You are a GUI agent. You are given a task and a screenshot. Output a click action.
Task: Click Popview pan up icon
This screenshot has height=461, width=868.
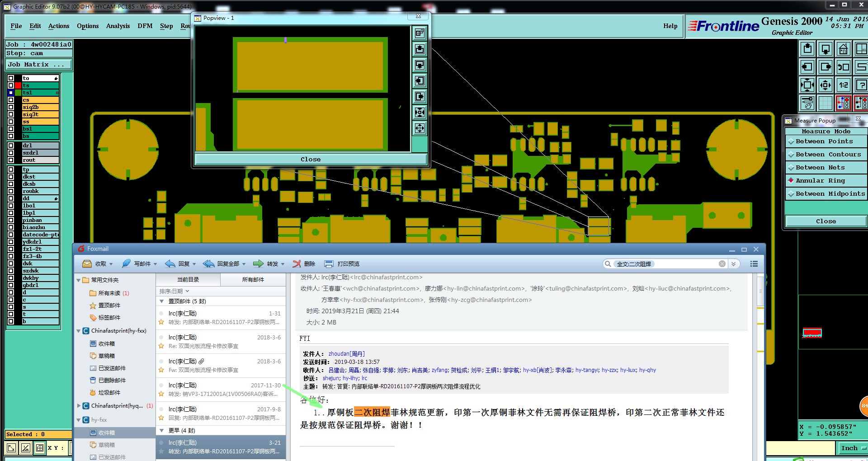coord(420,49)
